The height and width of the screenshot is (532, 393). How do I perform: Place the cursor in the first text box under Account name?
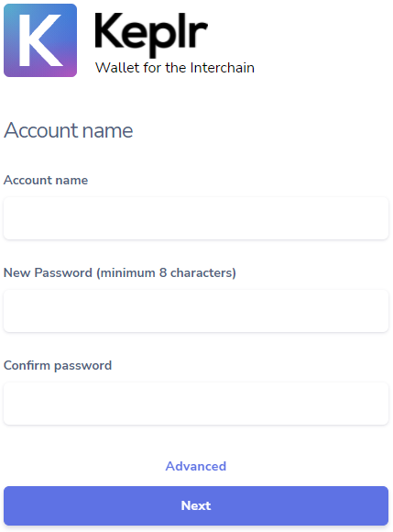tap(196, 218)
